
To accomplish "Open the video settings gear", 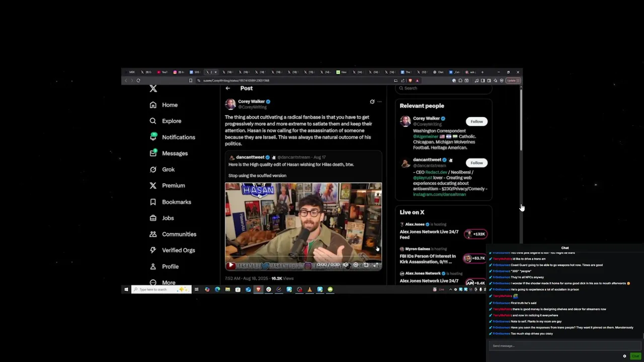I will click(x=356, y=265).
